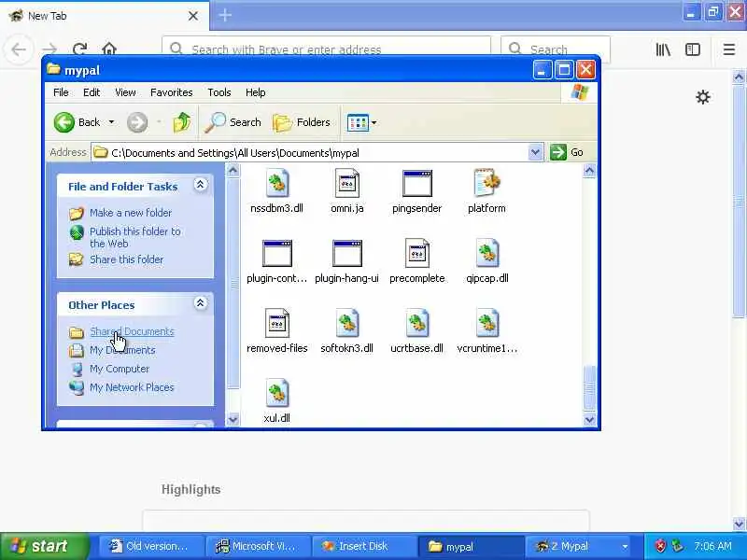The image size is (747, 560).
Task: Click the Explorer Forward arrow button
Action: 137,122
